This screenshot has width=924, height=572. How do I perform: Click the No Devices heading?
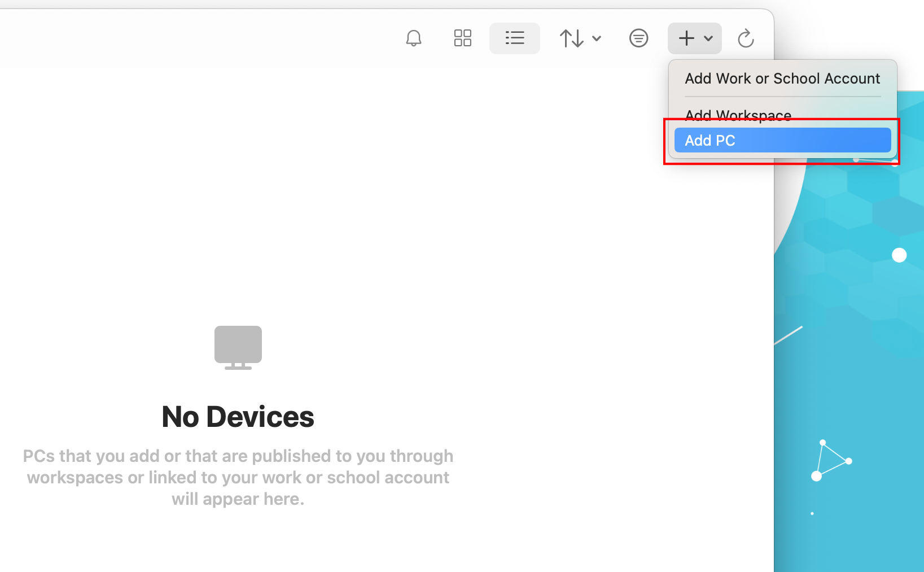238,417
